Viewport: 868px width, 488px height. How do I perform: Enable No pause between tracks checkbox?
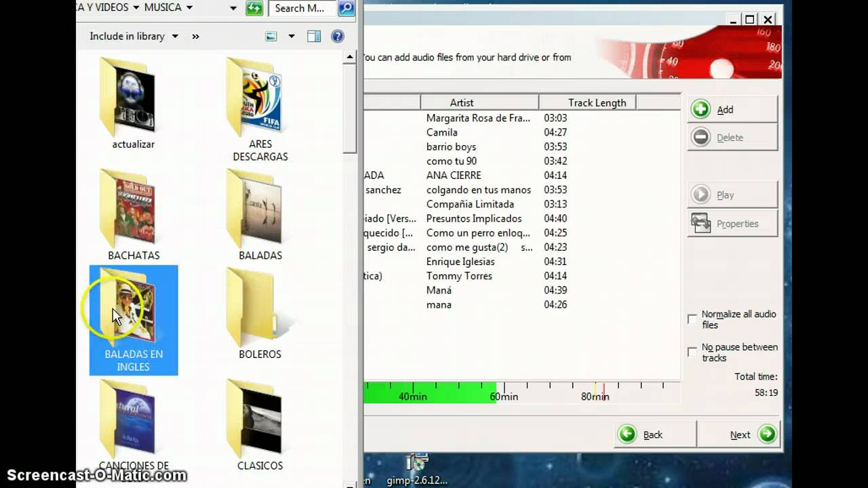(x=692, y=352)
